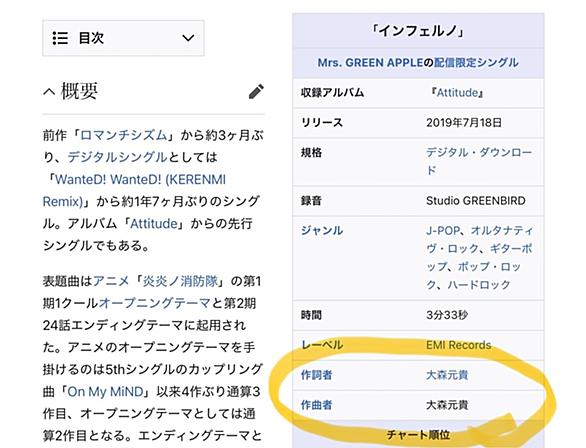Viewport: 586px width, 448px height.
Task: Open the 配信限定シングル link
Action: tap(476, 62)
